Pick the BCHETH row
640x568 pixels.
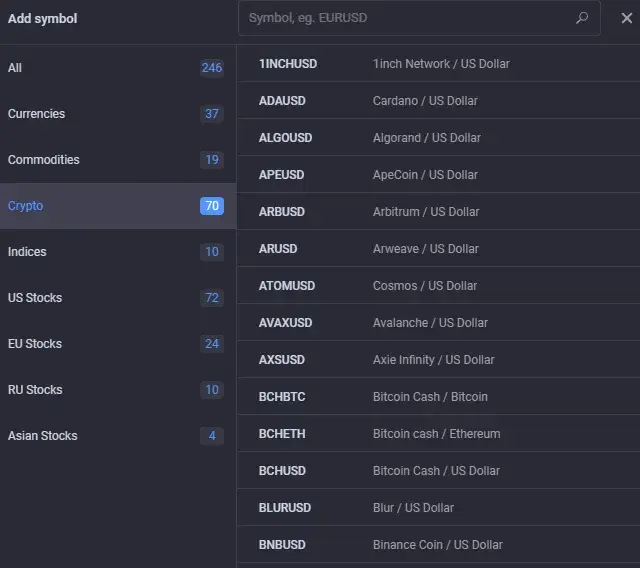[438, 434]
